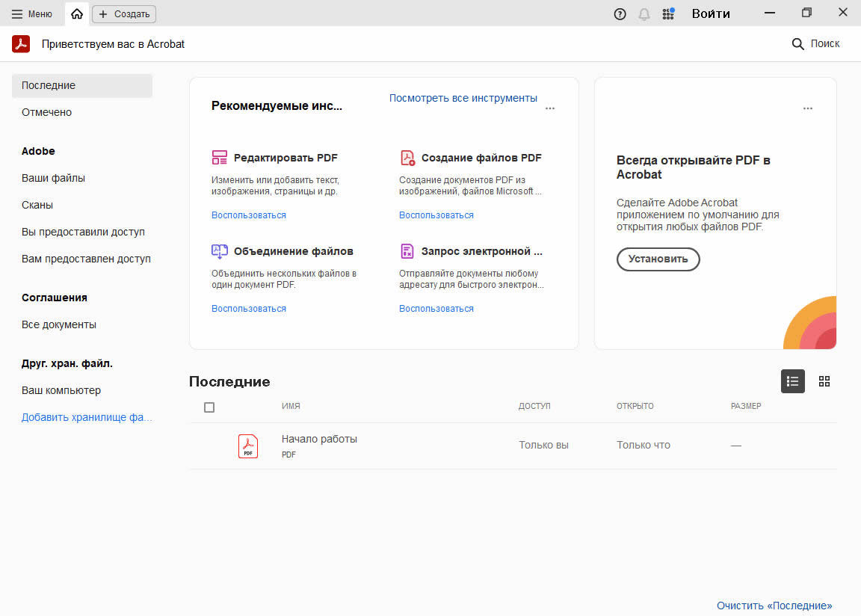This screenshot has height=616, width=861.
Task: Open the Меню hamburger menu
Action: point(32,13)
